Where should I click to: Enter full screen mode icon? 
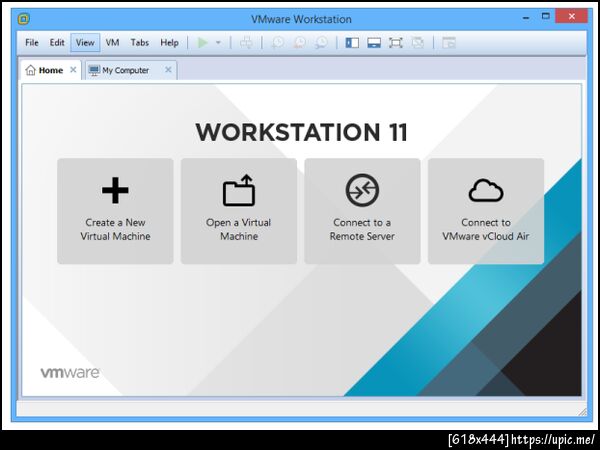(x=396, y=42)
